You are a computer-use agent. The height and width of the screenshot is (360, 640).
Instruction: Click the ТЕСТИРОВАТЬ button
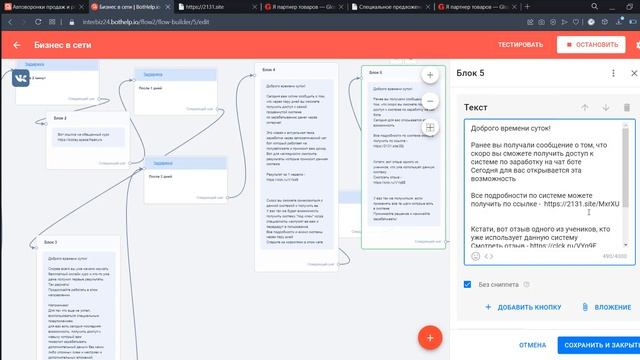point(520,45)
